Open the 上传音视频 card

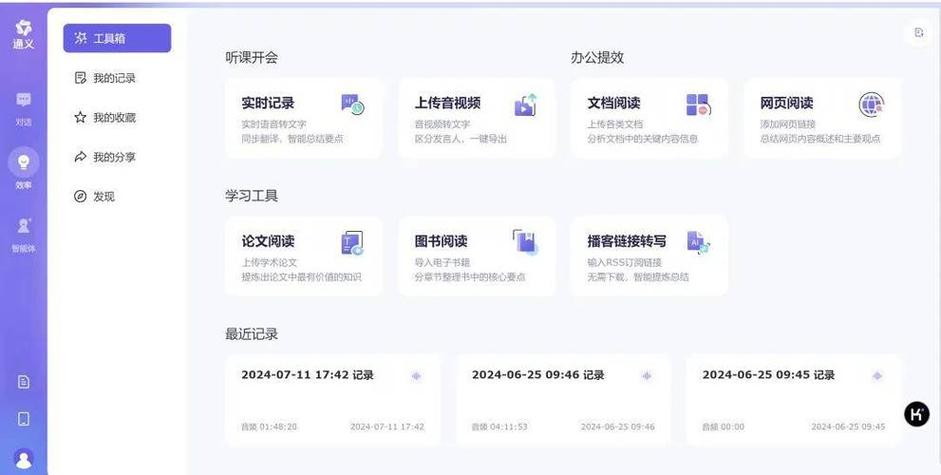[x=477, y=118]
